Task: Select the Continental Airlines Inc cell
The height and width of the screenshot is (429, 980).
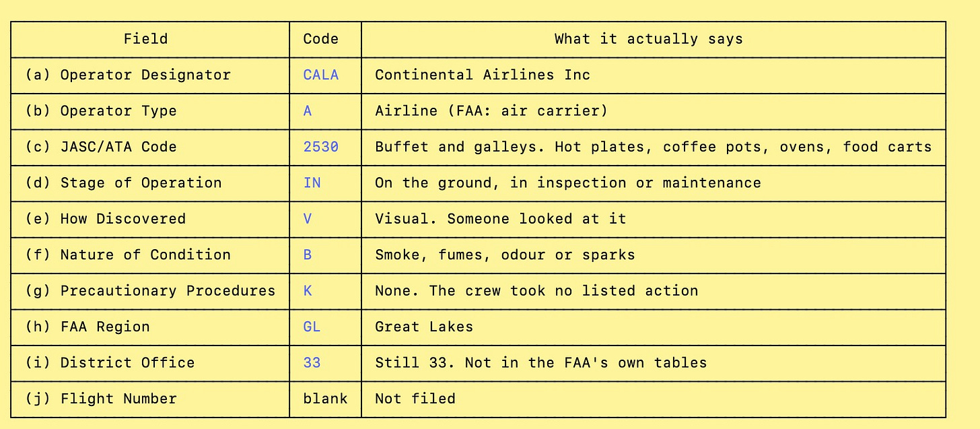Action: tap(654, 75)
